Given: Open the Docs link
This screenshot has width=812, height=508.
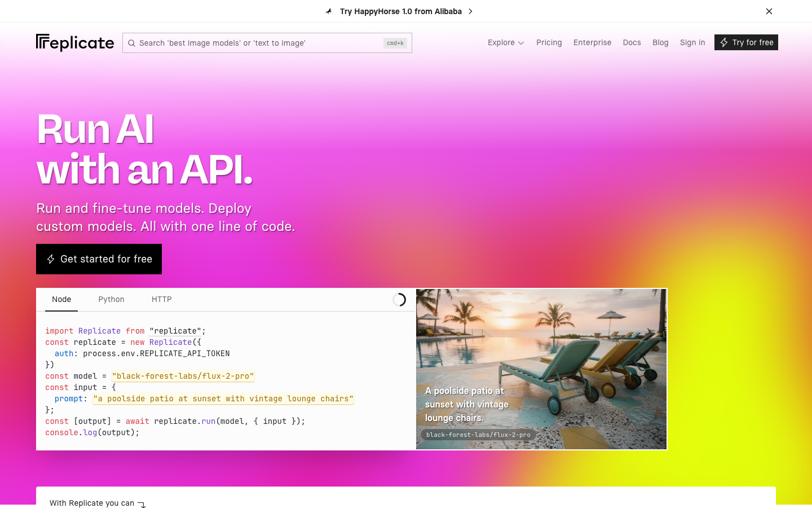Looking at the screenshot, I should click(x=632, y=42).
